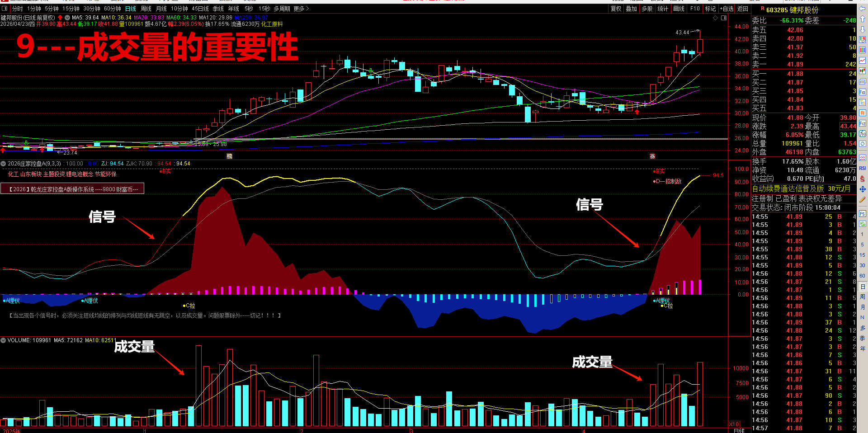Switch to the 60分钟 tab

pos(113,9)
